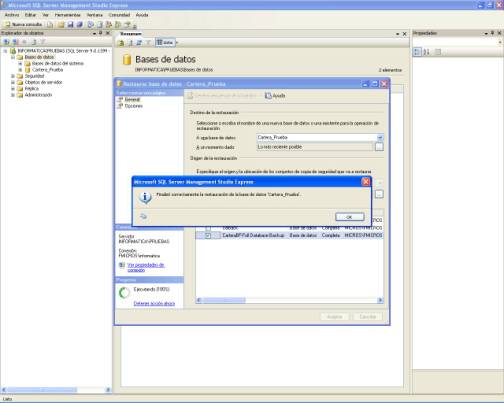Collapse the INFORMATICA\PRUEBAS server node
This screenshot has height=403, width=504.
(5, 51)
